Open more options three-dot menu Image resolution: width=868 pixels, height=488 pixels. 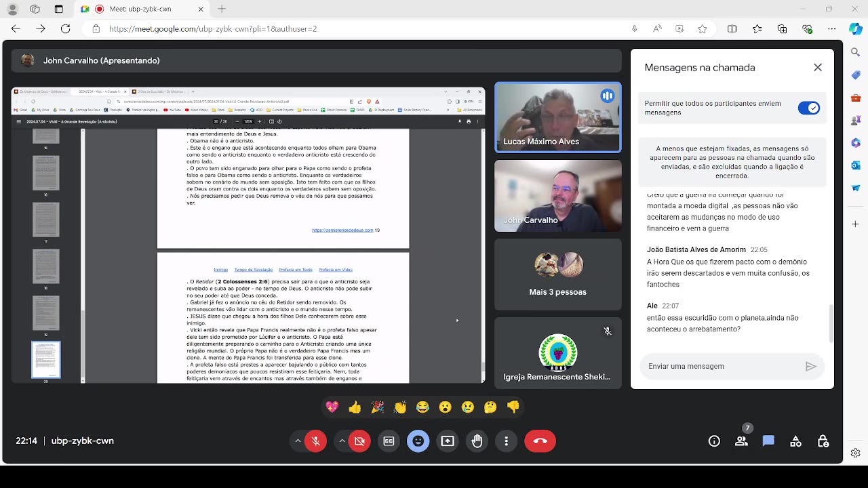click(x=506, y=441)
